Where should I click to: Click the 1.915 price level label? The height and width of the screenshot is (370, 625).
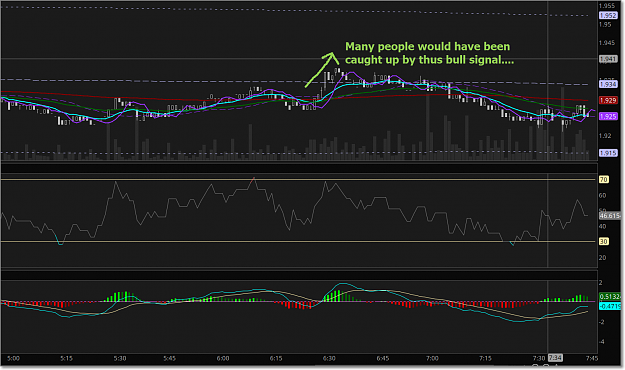point(608,153)
